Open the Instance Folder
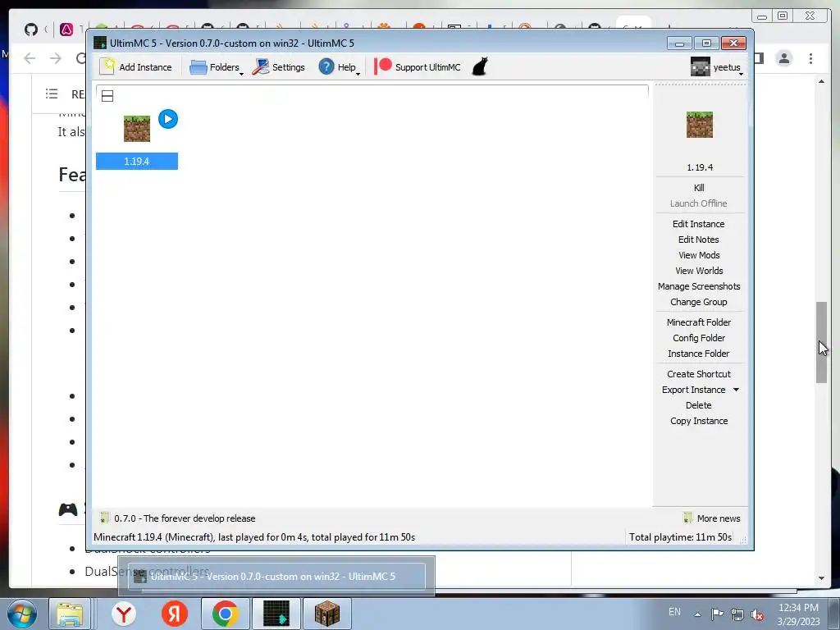 point(699,353)
